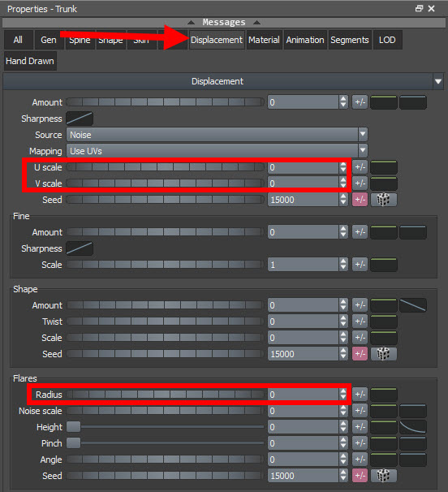
Task: Open the Displacement Amount blue profile curve
Action: click(413, 102)
